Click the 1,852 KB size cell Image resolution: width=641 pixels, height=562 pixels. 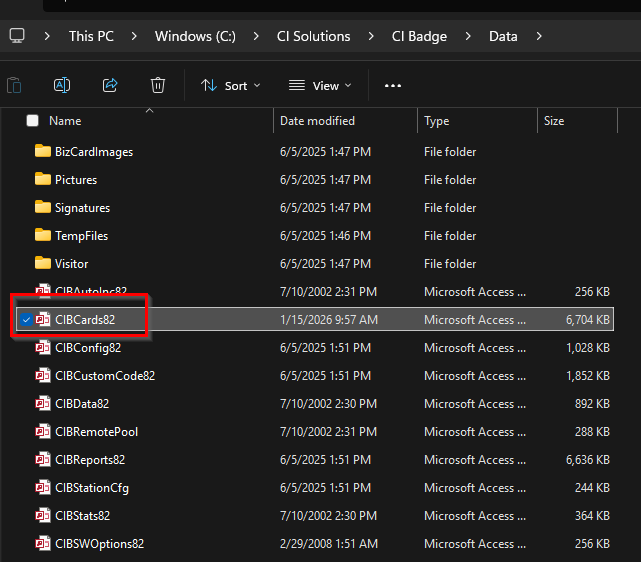pos(588,376)
